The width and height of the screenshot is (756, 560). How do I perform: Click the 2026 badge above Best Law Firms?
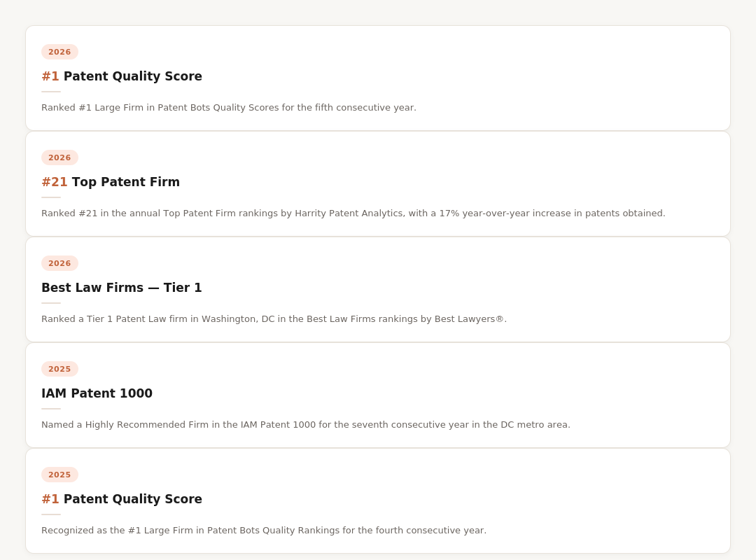coord(59,263)
